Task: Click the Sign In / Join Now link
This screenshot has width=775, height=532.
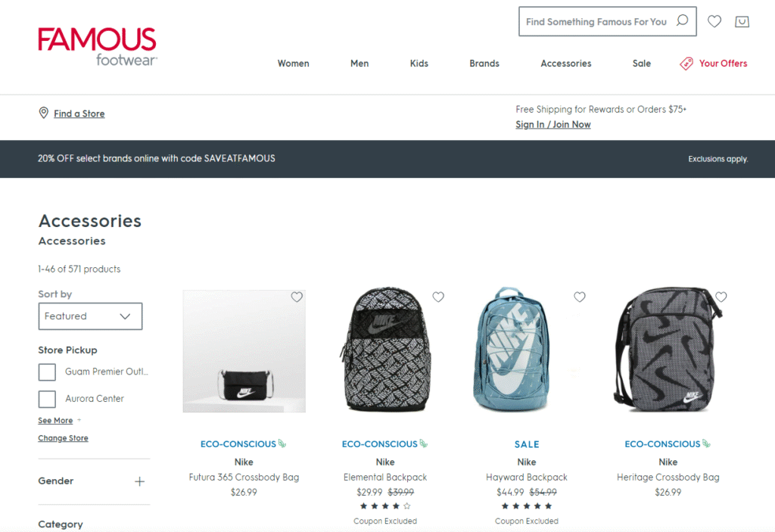Action: (553, 125)
